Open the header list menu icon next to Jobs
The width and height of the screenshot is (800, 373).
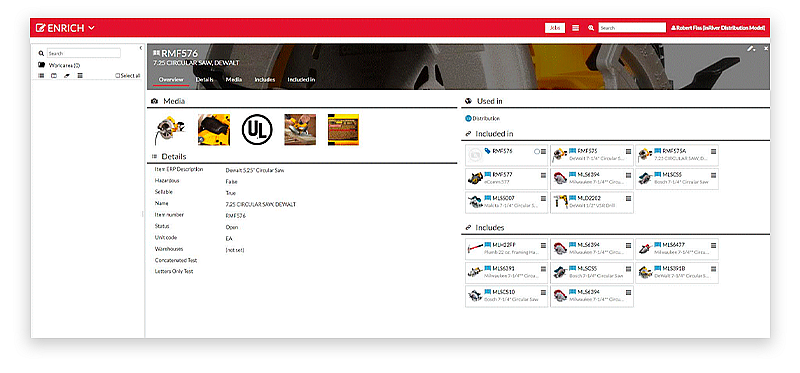pyautogui.click(x=576, y=28)
